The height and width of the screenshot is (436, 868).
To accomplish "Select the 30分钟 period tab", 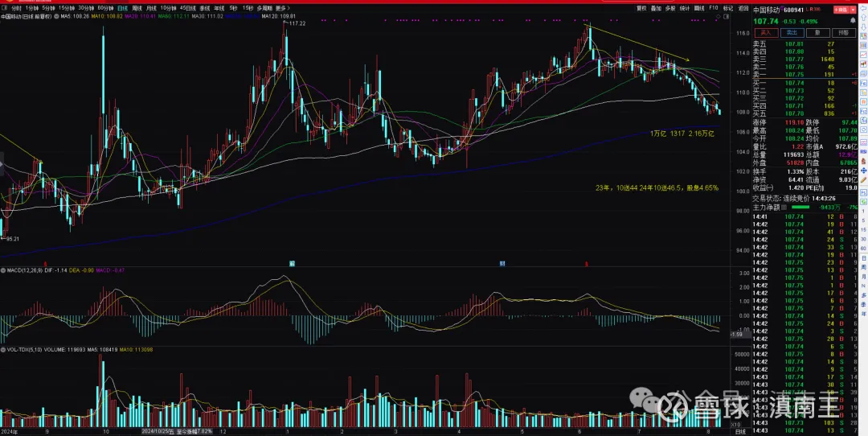I will [x=86, y=8].
